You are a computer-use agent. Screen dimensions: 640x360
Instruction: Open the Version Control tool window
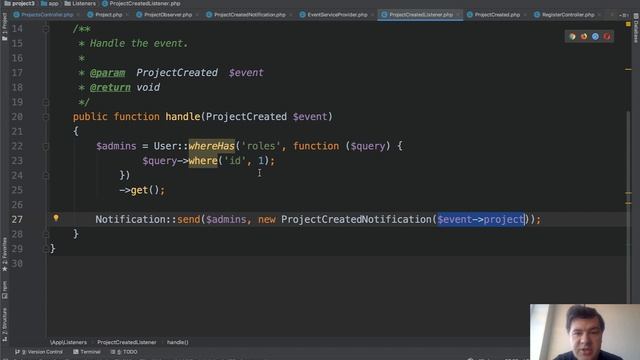39,352
